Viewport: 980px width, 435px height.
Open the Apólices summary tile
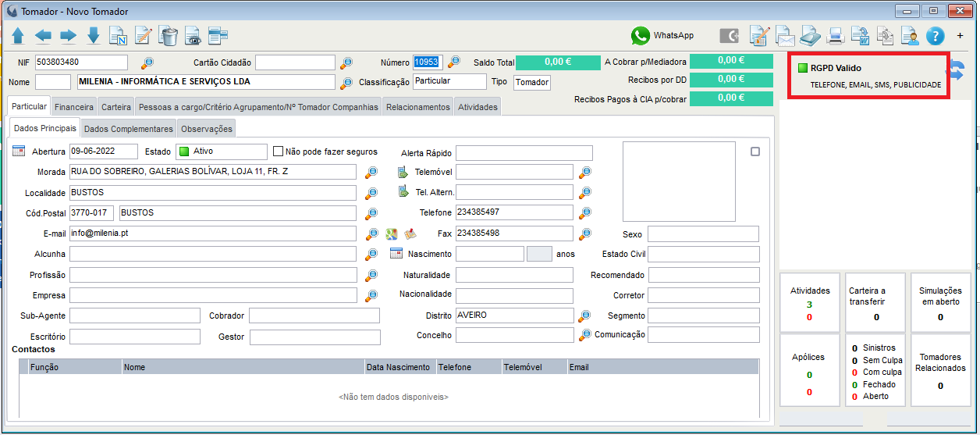click(810, 370)
